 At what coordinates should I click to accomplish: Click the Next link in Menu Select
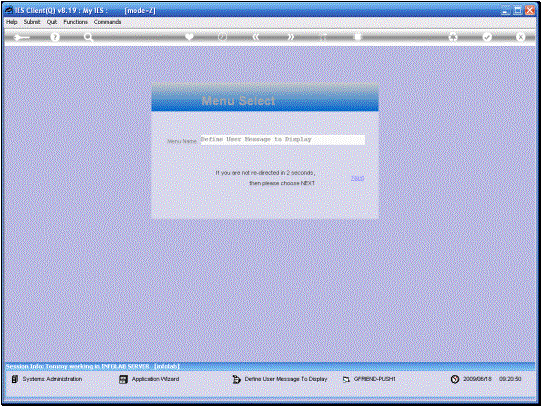[357, 178]
